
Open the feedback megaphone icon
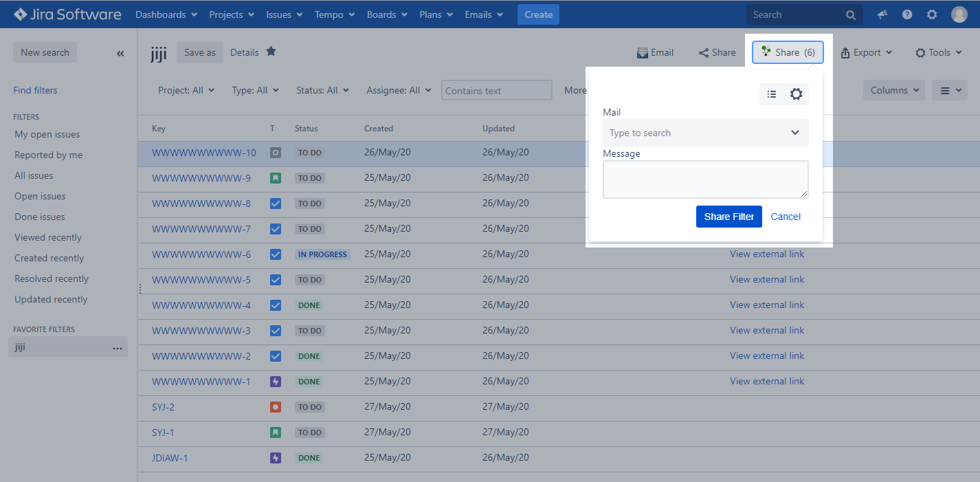[x=882, y=14]
